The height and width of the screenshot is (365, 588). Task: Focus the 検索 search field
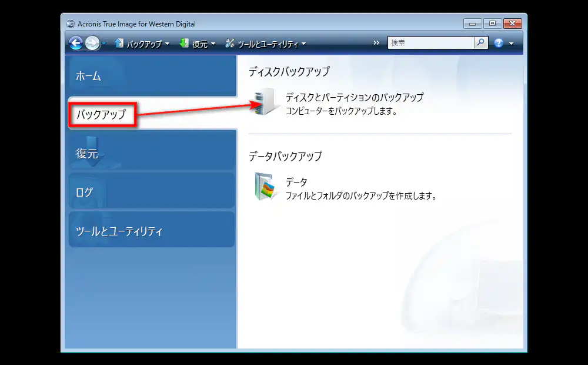(x=430, y=43)
